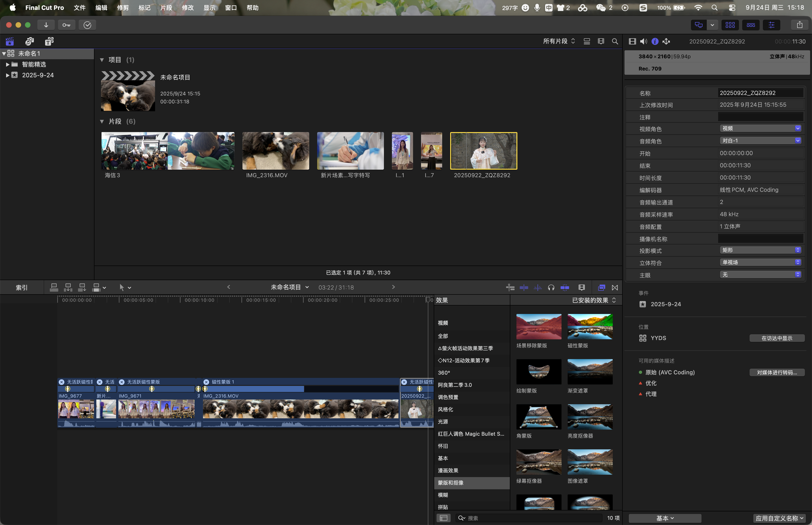Click the 对媒体进行转码 button
This screenshot has height=525, width=812.
click(x=777, y=372)
